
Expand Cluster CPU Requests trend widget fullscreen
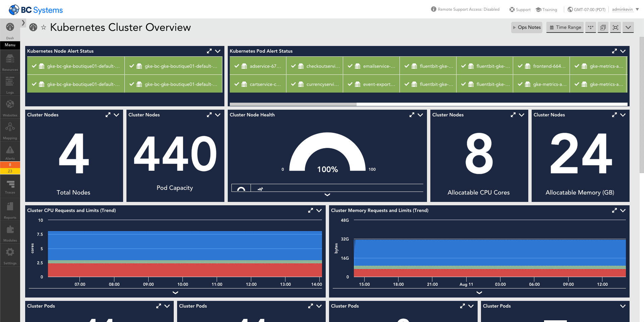(311, 210)
